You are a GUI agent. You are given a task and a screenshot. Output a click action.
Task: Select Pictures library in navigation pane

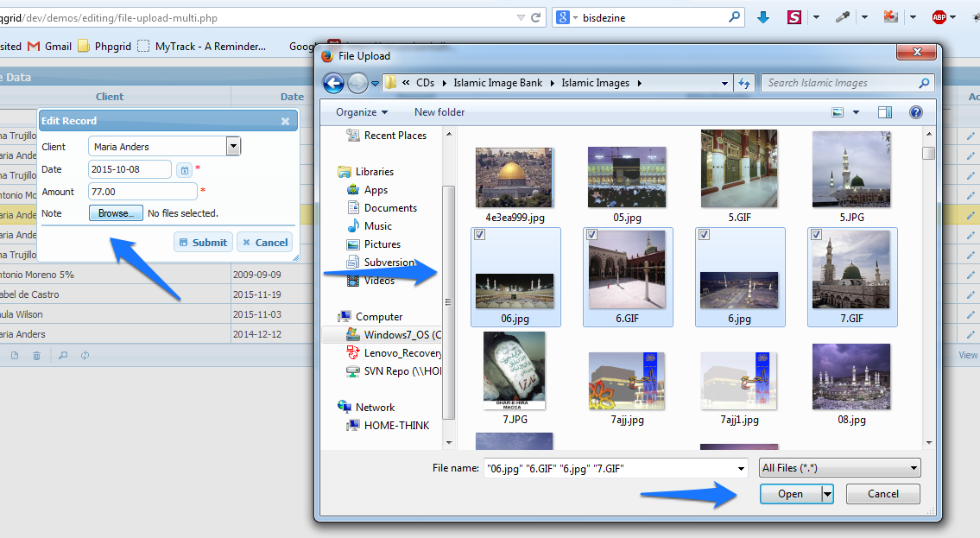(382, 244)
